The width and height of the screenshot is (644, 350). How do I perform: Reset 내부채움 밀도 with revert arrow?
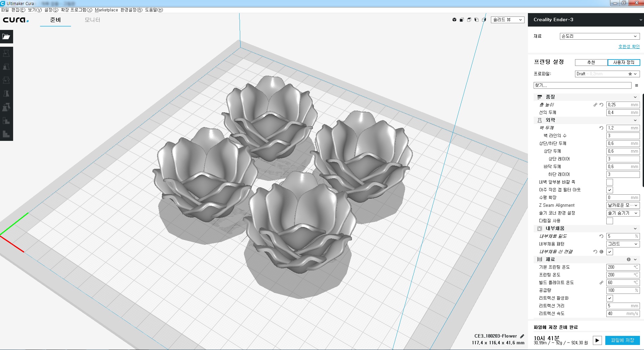[x=601, y=236]
